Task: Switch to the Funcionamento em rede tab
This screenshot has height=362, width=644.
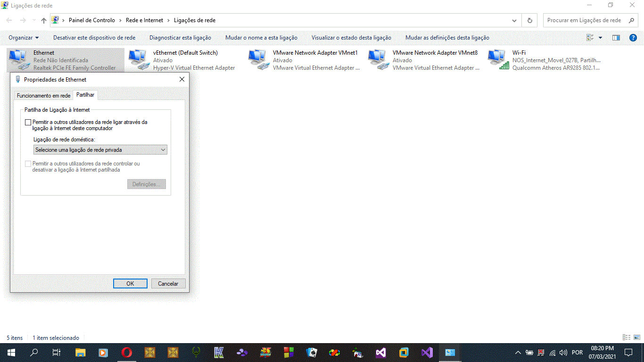Action: pyautogui.click(x=43, y=96)
